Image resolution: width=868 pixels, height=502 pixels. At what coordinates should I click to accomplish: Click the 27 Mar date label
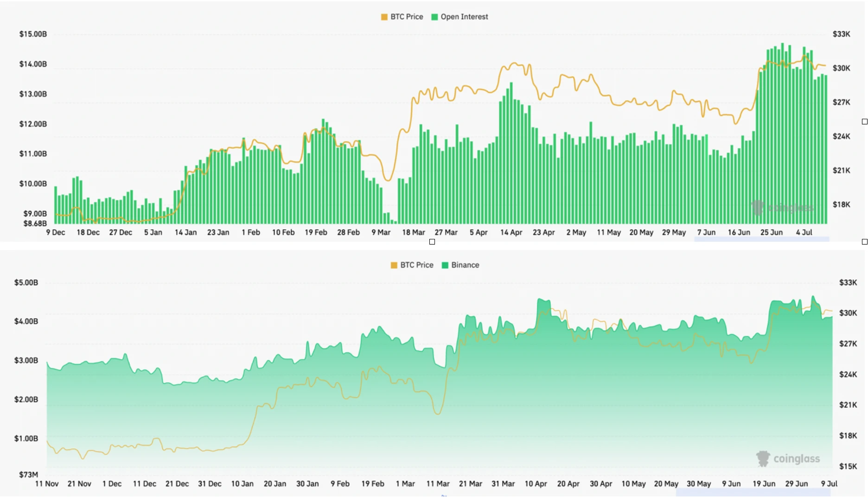click(x=446, y=232)
